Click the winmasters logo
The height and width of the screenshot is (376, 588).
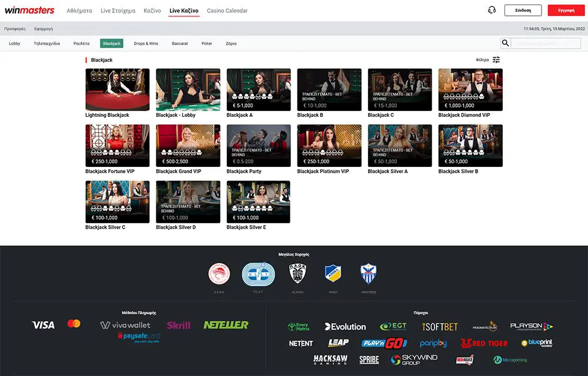click(29, 11)
